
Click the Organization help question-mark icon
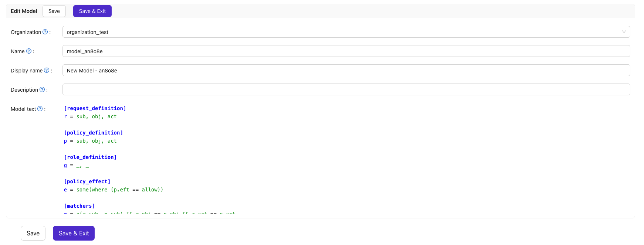click(x=45, y=32)
